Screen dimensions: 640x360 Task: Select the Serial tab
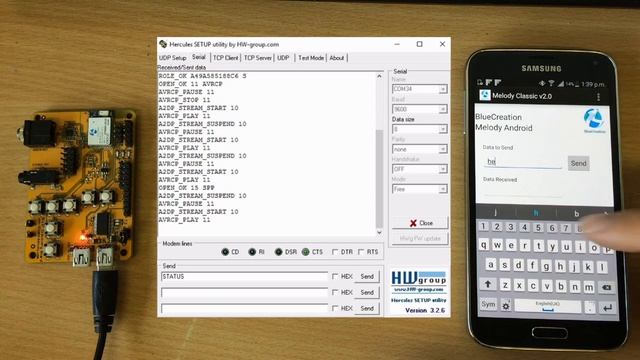click(199, 57)
